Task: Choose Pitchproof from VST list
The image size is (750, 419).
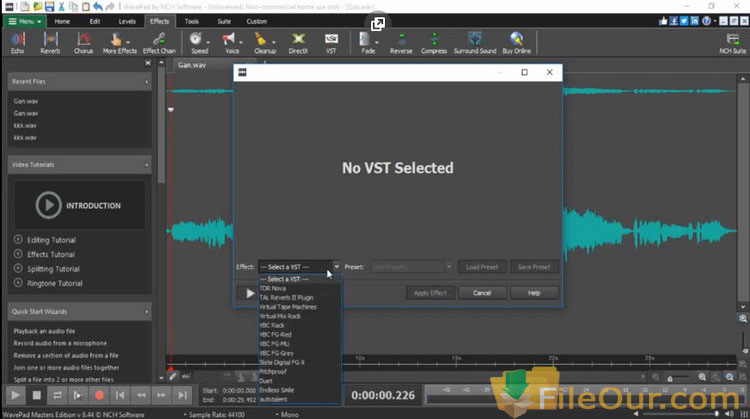Action: click(x=300, y=372)
